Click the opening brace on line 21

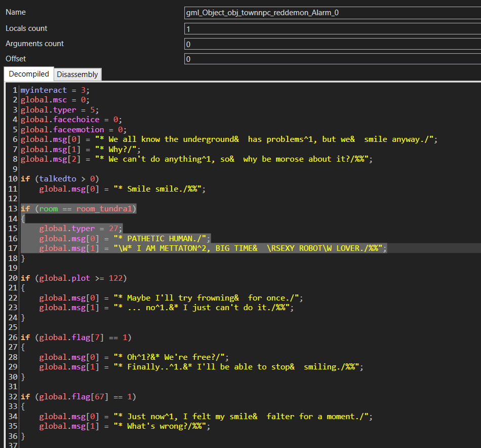click(x=23, y=288)
